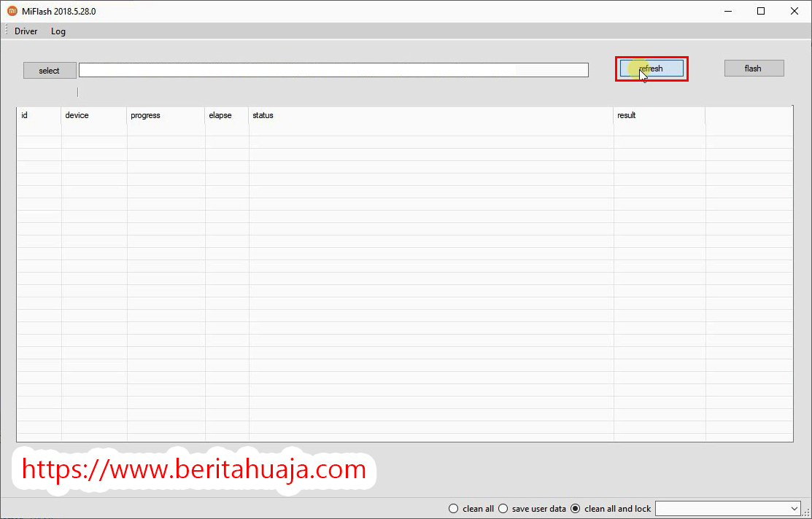This screenshot has height=519, width=812.
Task: Choose the save user data option
Action: pyautogui.click(x=503, y=509)
